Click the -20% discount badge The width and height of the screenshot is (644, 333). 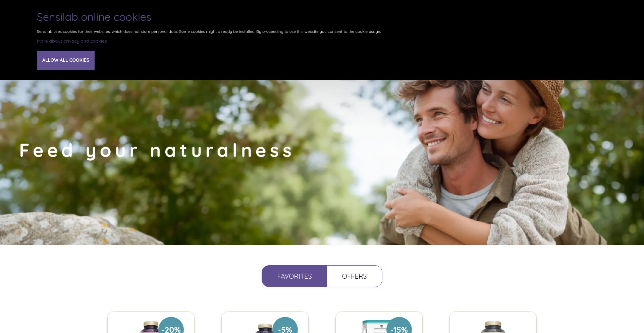pos(171,326)
